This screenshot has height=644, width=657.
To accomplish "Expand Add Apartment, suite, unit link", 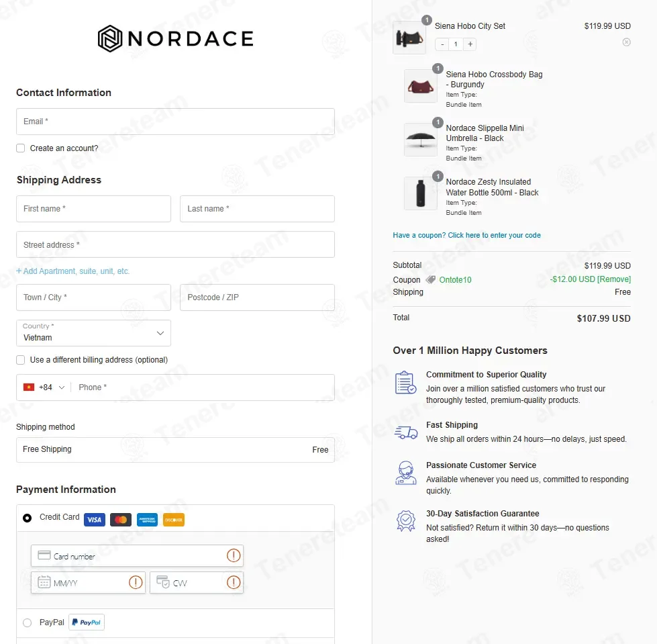I will (x=73, y=271).
